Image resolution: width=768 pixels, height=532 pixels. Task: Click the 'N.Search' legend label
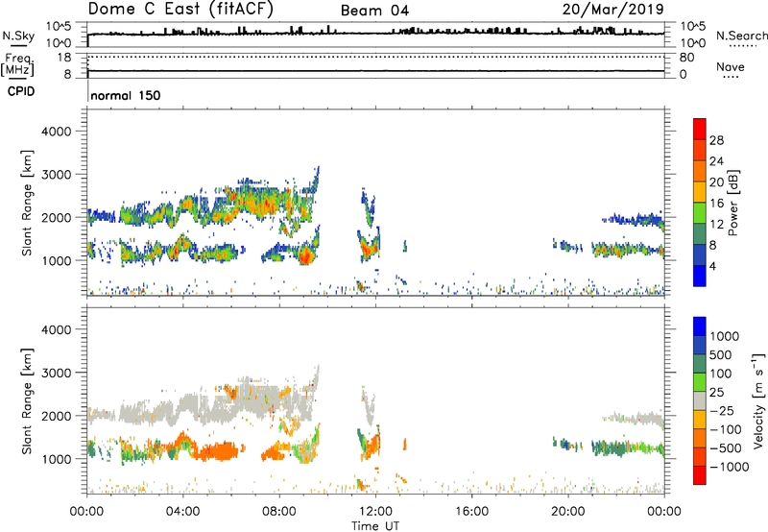click(741, 36)
